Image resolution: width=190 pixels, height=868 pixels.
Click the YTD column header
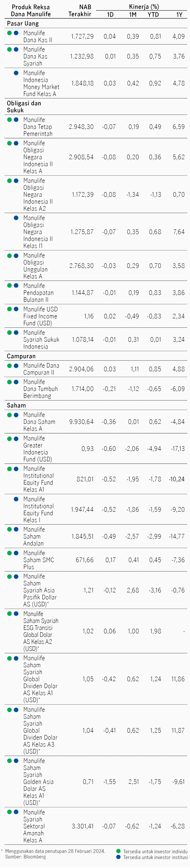153,15
